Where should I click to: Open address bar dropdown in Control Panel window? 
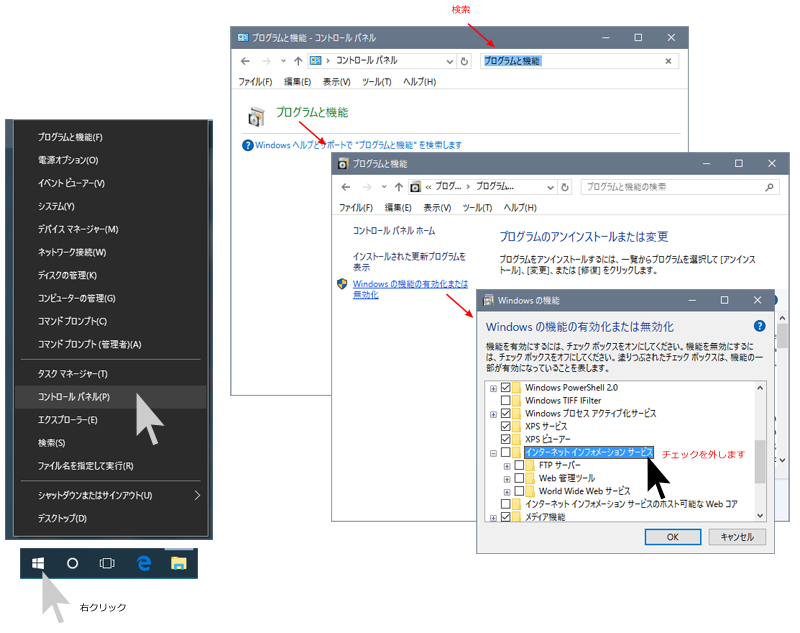(x=450, y=61)
